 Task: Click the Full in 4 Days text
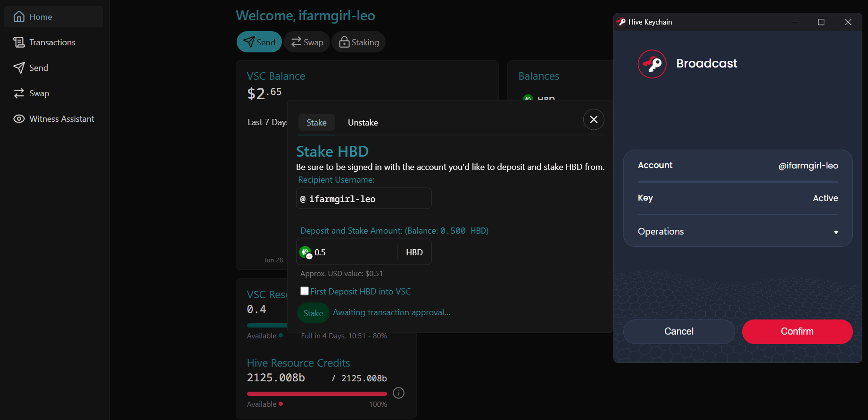[x=344, y=336]
